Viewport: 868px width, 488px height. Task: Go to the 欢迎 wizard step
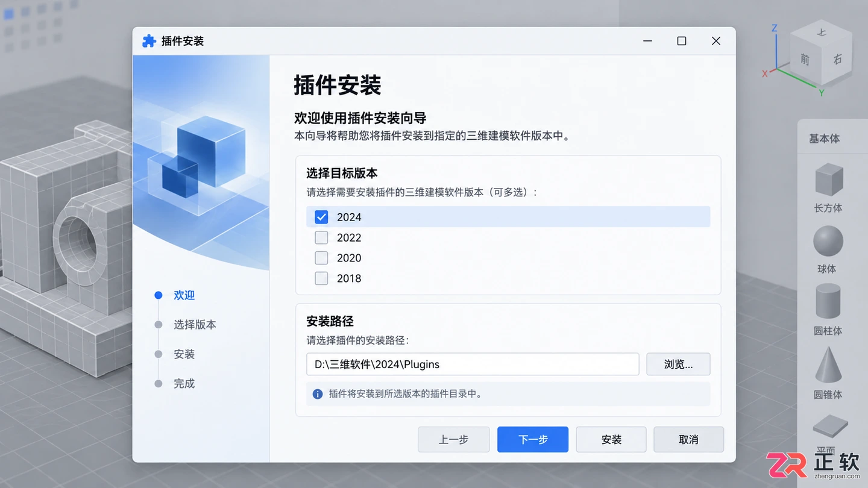[184, 295]
